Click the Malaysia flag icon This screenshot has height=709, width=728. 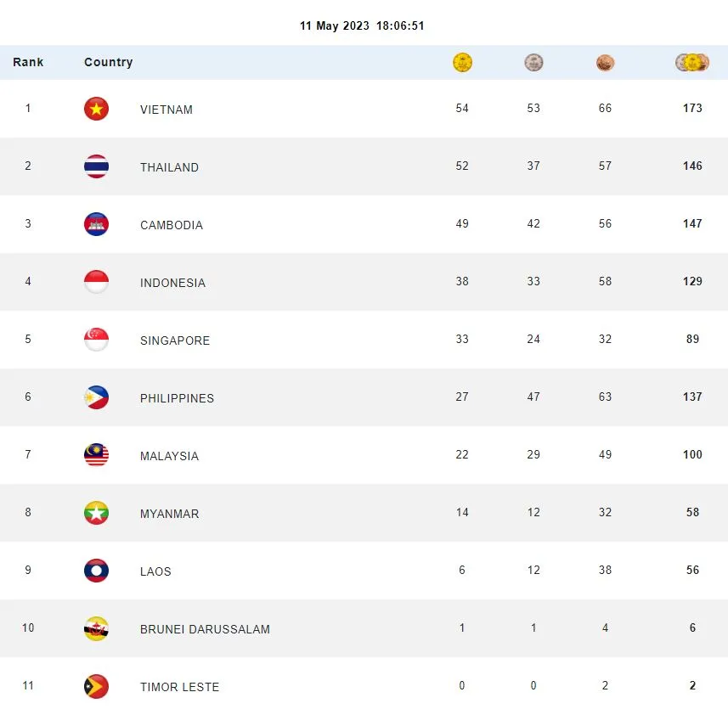point(96,456)
